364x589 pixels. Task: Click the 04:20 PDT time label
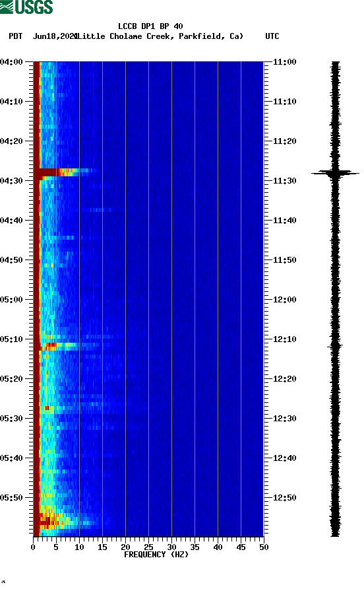click(x=11, y=141)
